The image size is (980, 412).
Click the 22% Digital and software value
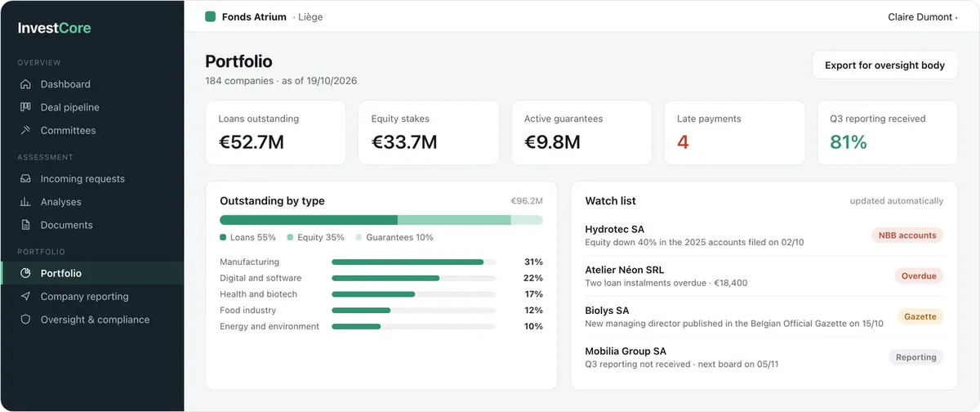pyautogui.click(x=533, y=278)
